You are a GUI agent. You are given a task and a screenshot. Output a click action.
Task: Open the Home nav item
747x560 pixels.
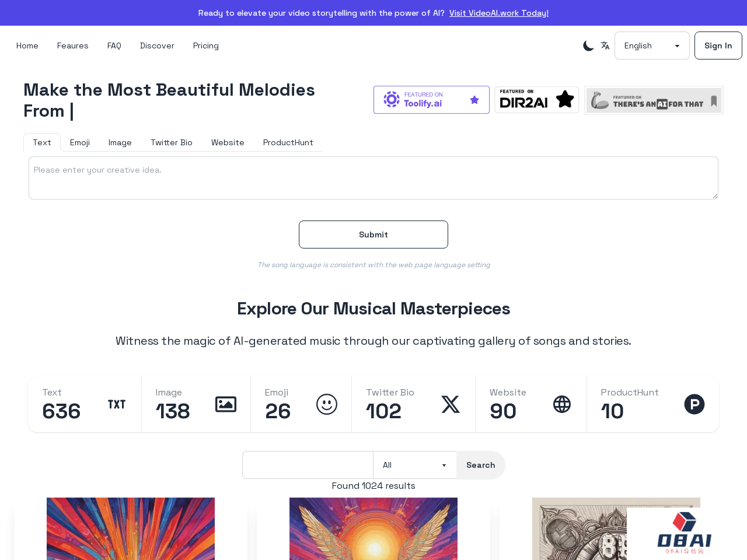[27, 45]
